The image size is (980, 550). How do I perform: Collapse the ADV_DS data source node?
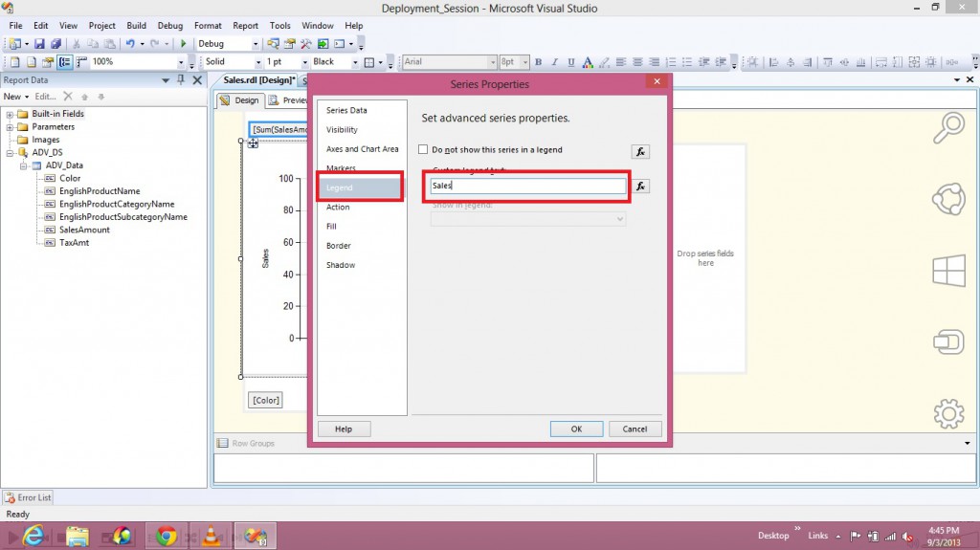point(11,153)
